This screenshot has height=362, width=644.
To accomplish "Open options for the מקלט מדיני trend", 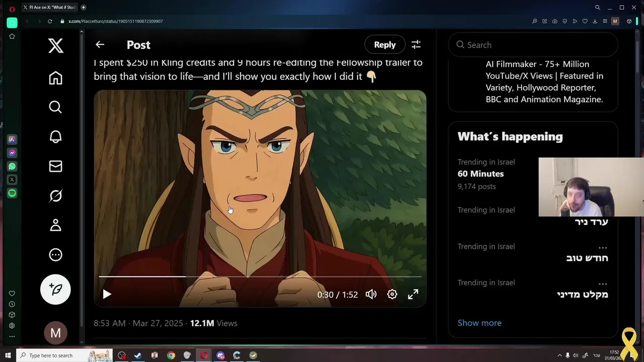I will coord(603,284).
